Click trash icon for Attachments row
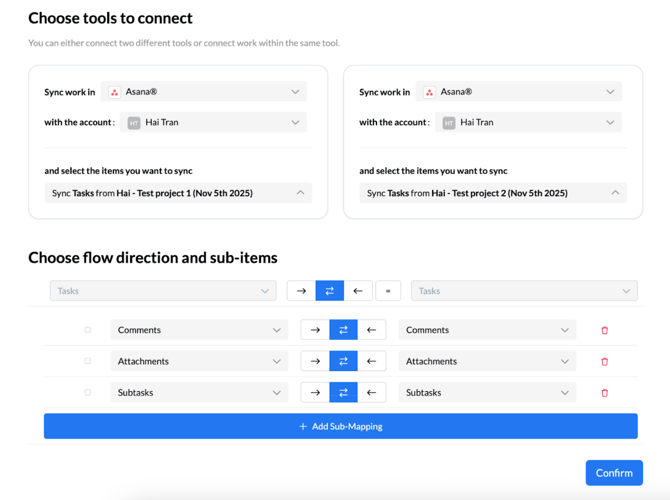 pos(604,362)
